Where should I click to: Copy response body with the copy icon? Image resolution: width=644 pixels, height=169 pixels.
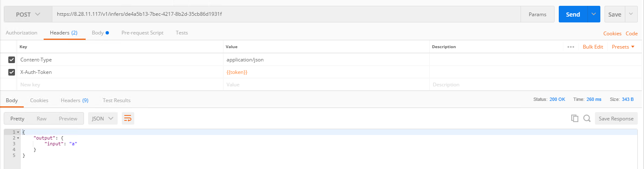[x=575, y=118]
